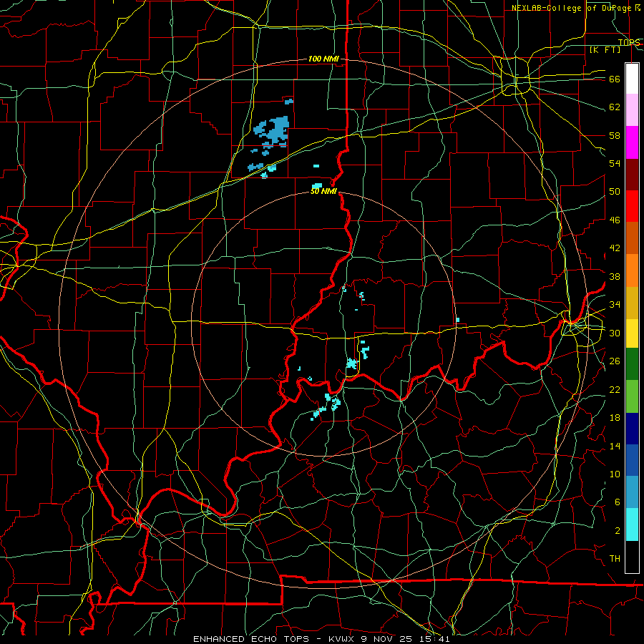Click the '22' value on color scale

(615, 389)
